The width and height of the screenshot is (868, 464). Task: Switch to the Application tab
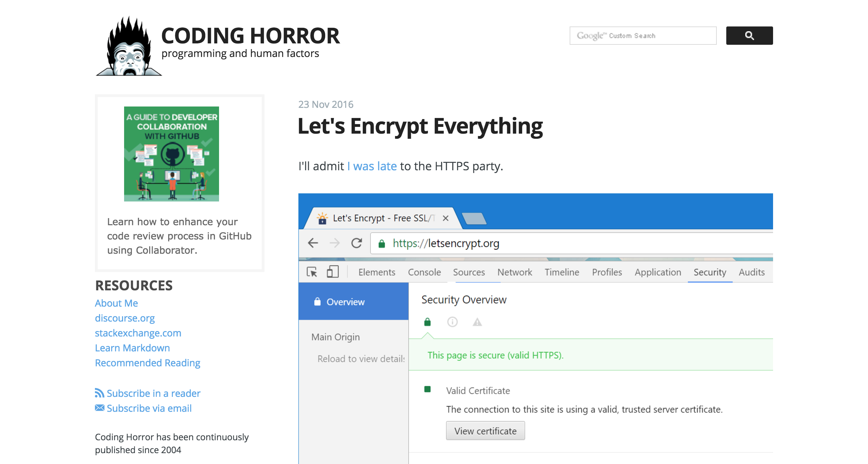click(x=658, y=272)
